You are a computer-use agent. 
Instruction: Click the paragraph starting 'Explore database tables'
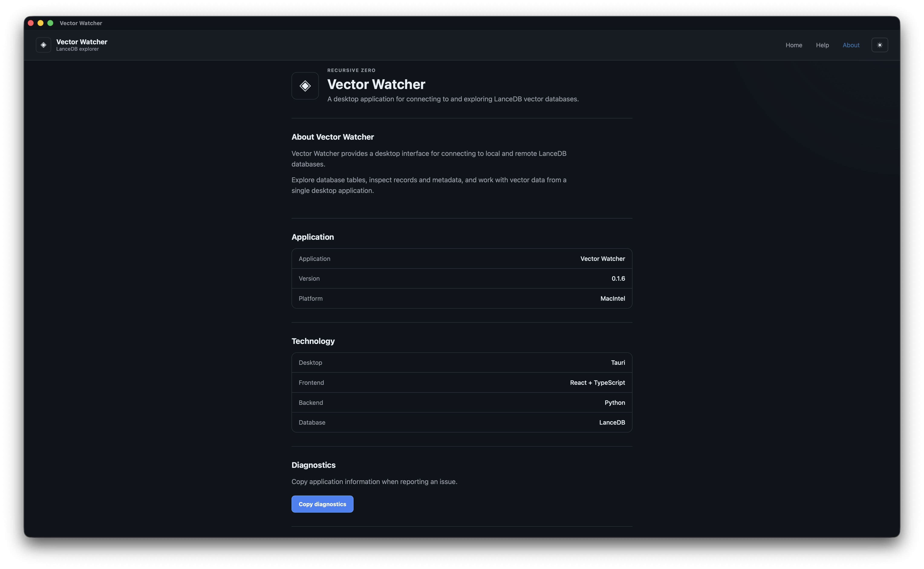tap(429, 185)
